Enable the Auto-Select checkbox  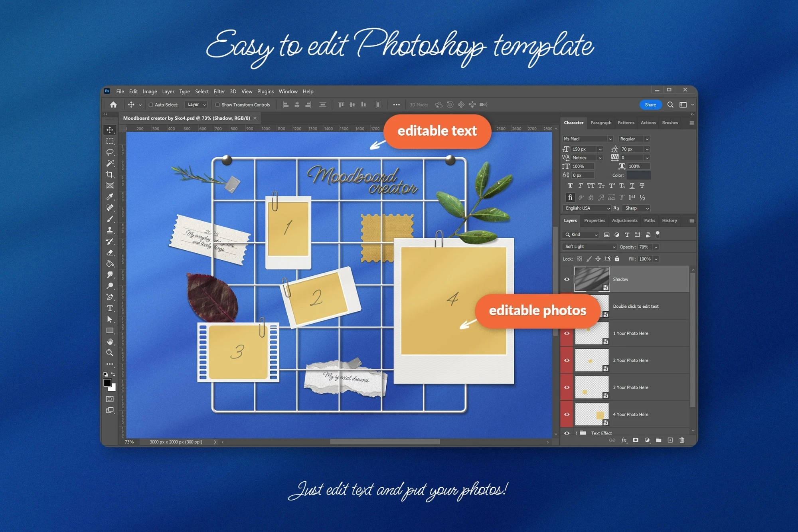pos(151,105)
